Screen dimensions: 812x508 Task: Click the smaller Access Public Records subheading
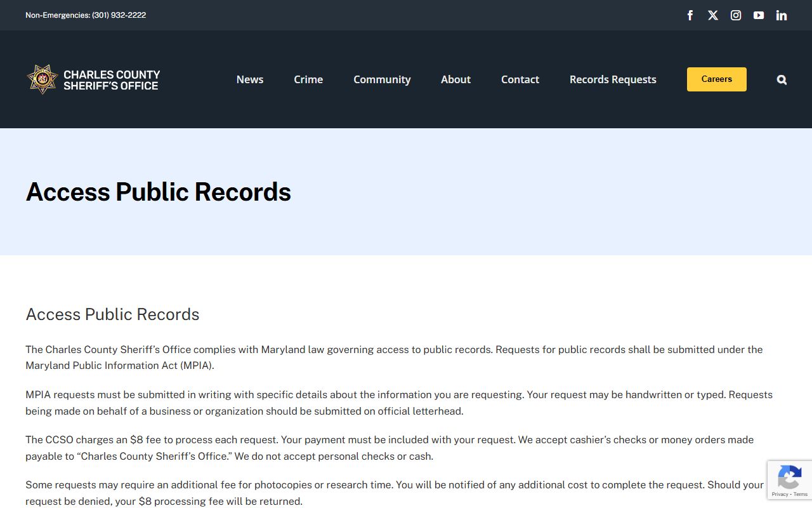coord(112,314)
